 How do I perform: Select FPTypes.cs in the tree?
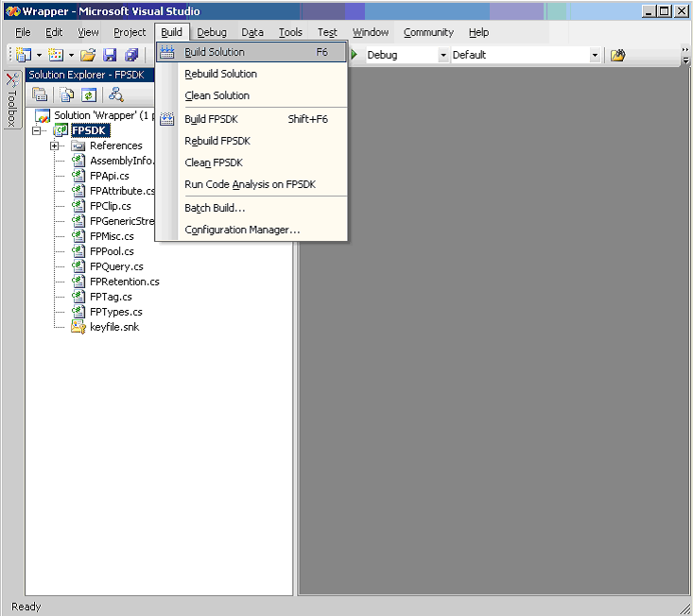click(x=116, y=312)
